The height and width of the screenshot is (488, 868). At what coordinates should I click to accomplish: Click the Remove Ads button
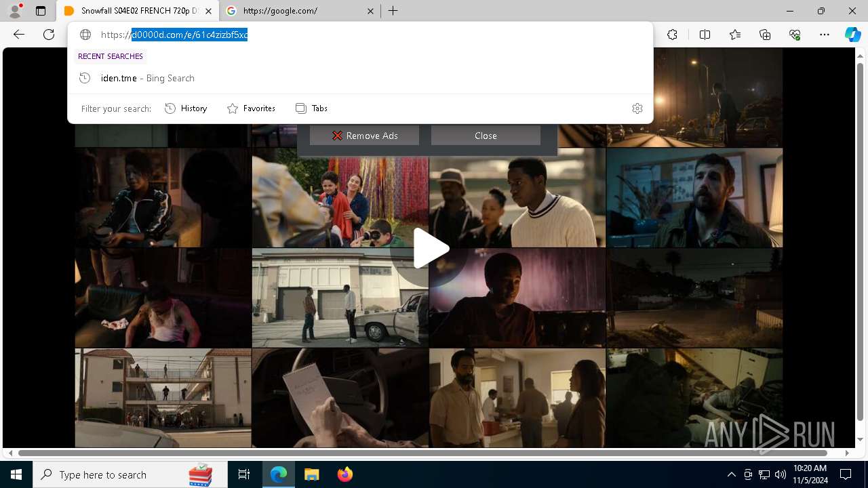364,136
